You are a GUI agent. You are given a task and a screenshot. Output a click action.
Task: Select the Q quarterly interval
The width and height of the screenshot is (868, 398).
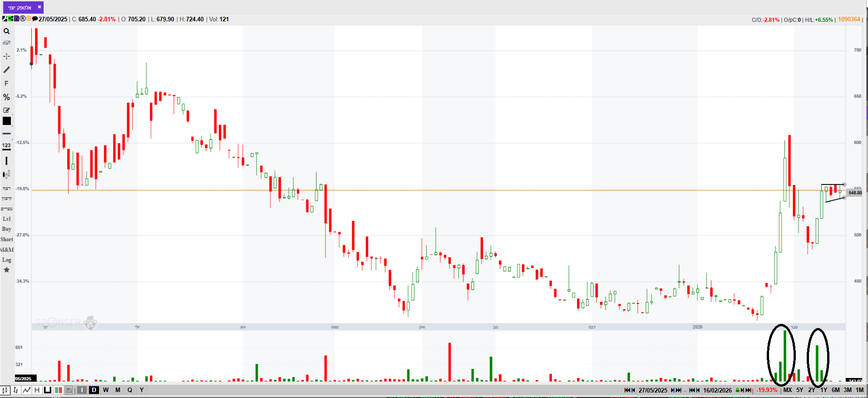pos(130,390)
